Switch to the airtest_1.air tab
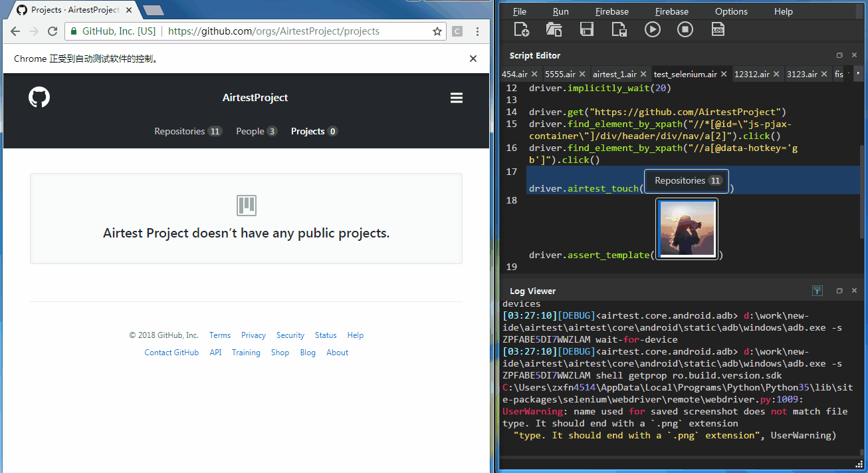 pyautogui.click(x=614, y=75)
